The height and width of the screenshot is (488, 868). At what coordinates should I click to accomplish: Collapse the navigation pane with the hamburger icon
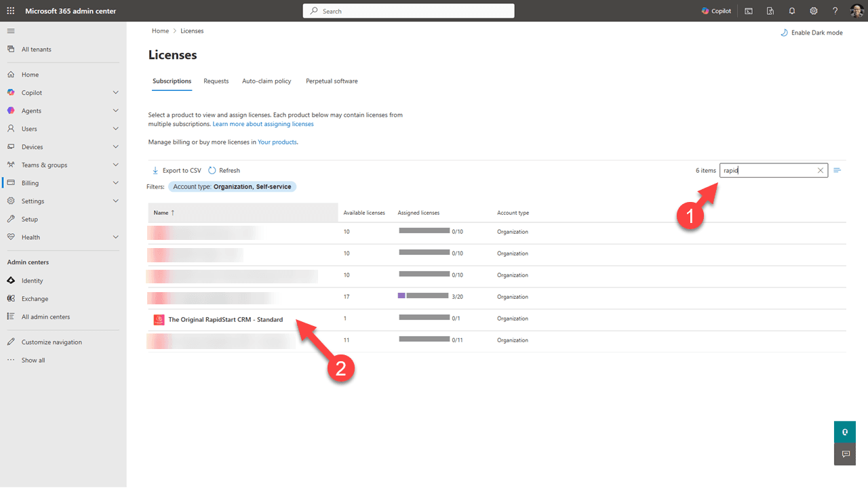pos(11,30)
